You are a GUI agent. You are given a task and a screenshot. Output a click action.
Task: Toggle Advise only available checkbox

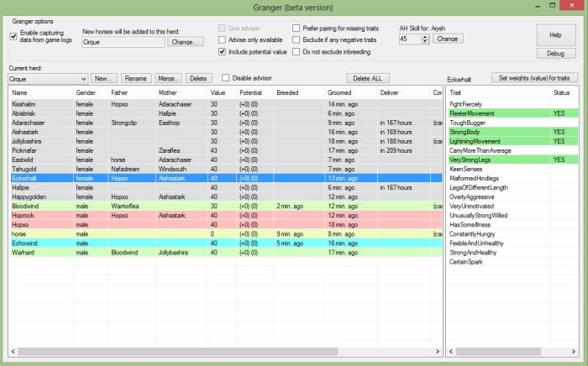coord(222,39)
